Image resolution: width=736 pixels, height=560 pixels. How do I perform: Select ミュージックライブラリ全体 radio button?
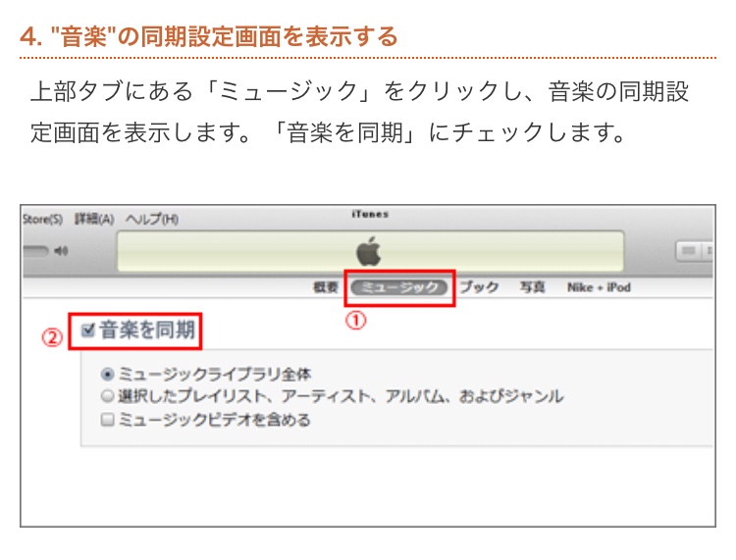coord(108,375)
